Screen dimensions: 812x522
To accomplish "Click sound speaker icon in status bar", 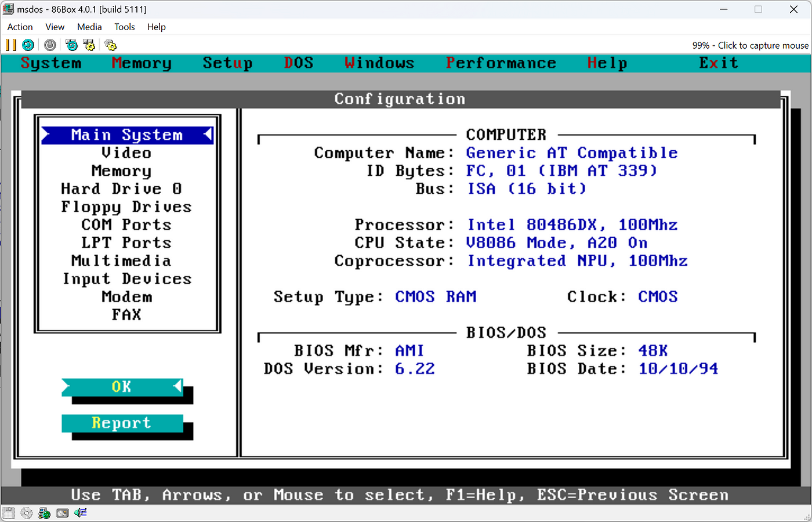I will point(81,513).
